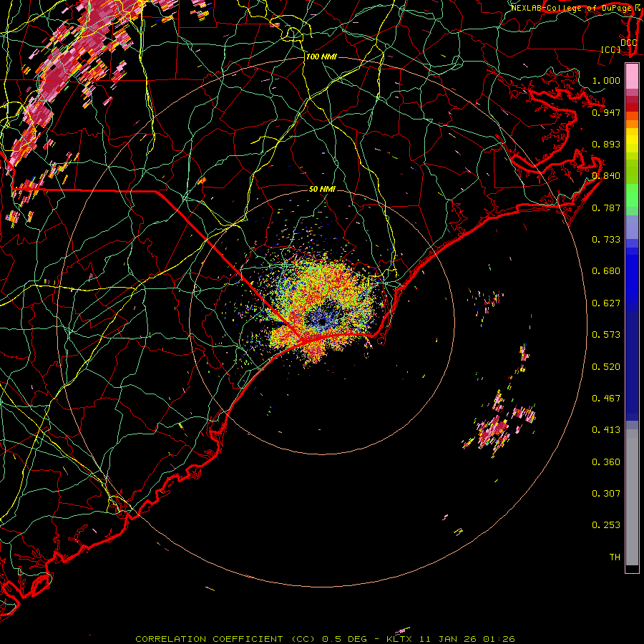Click the NEXLAB-College of DuPage label
The height and width of the screenshot is (644, 644).
click(572, 8)
